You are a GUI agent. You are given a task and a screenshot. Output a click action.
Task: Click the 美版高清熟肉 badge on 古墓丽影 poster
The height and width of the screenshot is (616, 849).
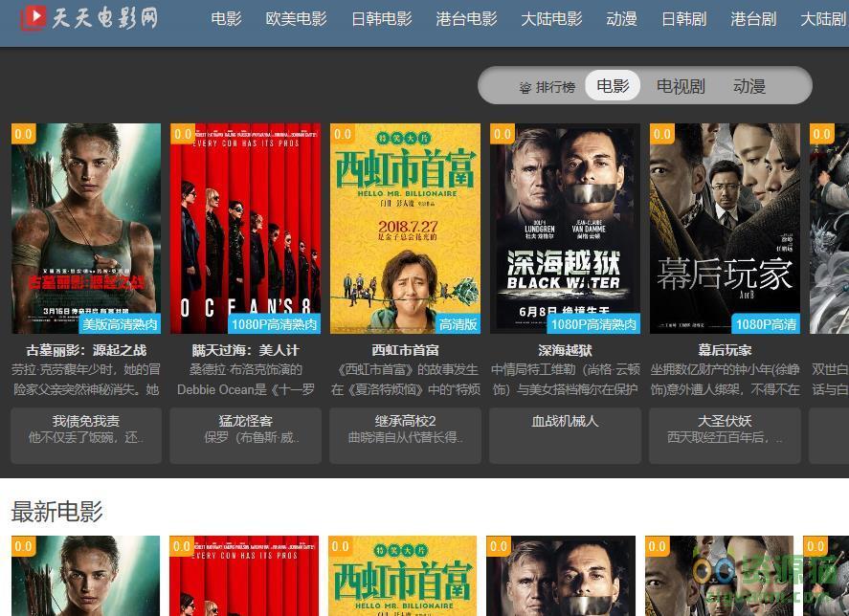120,324
